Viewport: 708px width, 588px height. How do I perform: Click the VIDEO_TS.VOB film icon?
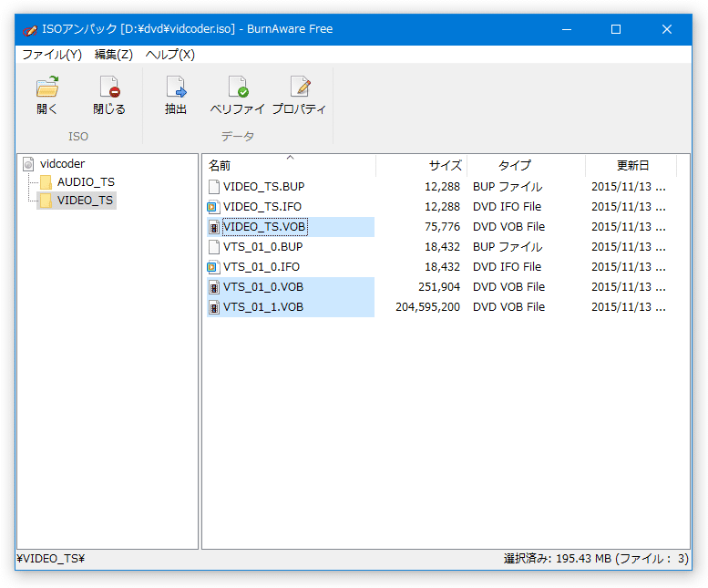tap(214, 227)
